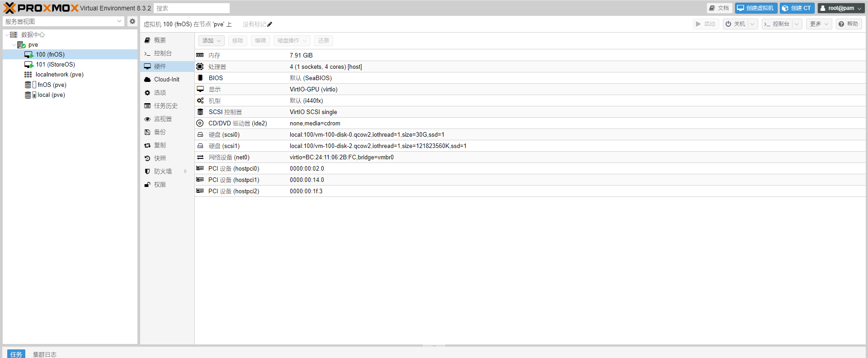Screen dimensions: 868x358
Task: Click the scsi0 hard disk icon
Action: coord(200,134)
